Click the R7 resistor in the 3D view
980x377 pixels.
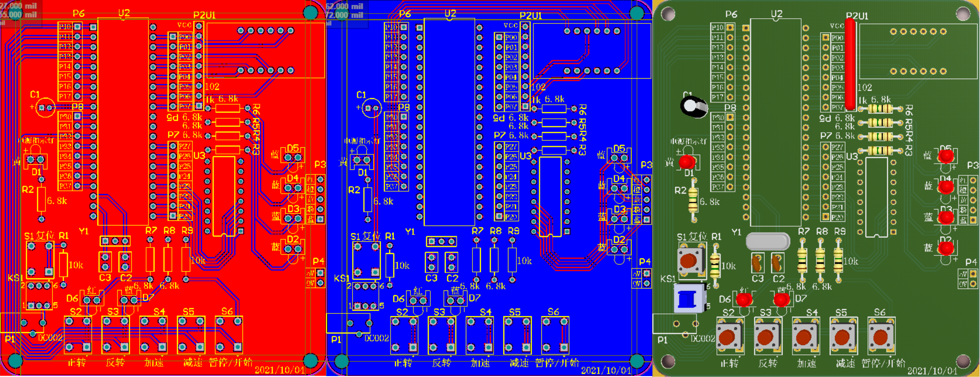(803, 260)
